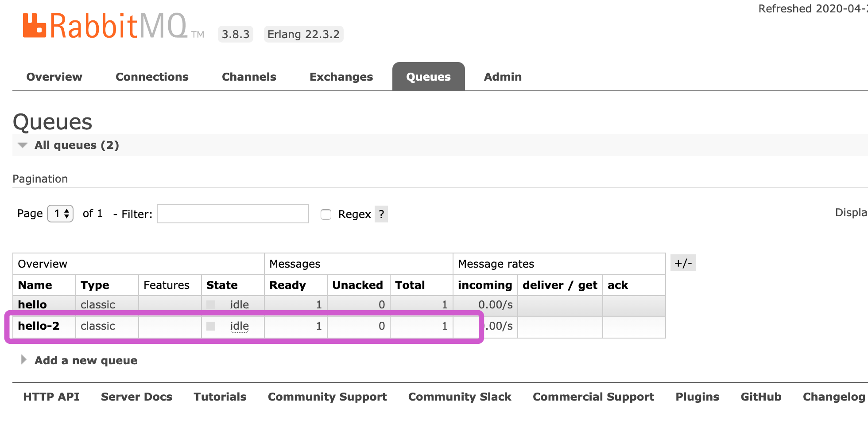
Task: Open the GitHub link
Action: [x=761, y=397]
